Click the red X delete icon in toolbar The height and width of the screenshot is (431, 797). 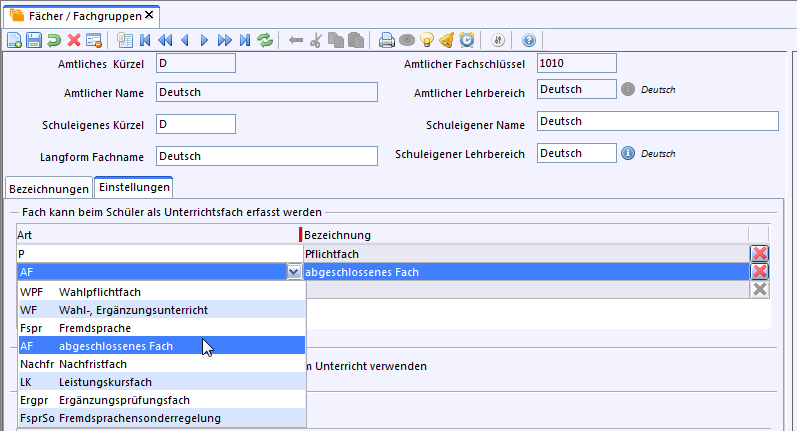pos(74,41)
